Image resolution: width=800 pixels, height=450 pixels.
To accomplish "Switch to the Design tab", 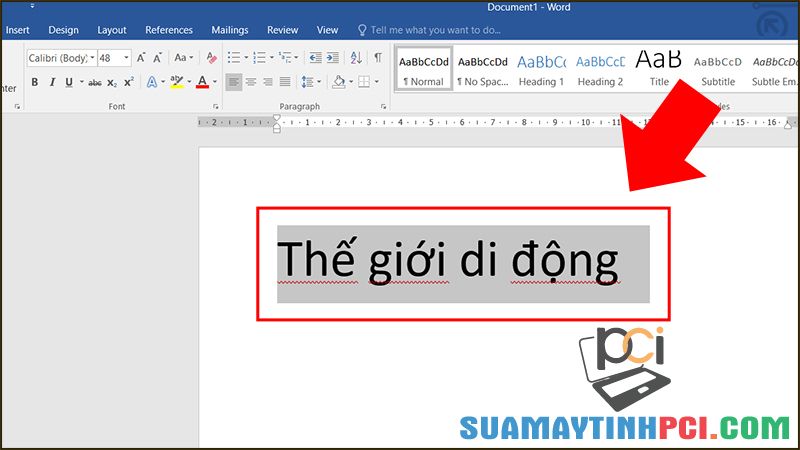I will (x=63, y=30).
